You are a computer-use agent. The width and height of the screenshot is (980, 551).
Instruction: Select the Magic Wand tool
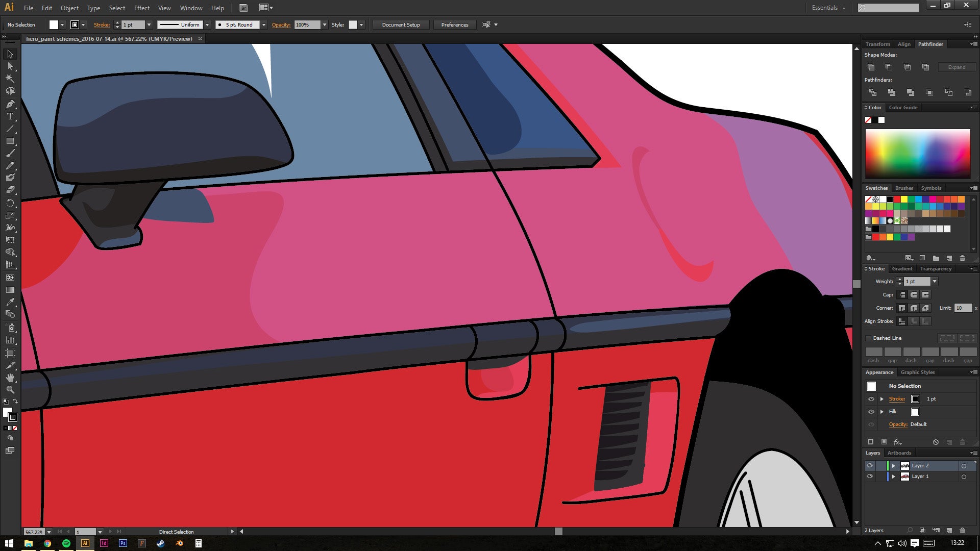point(10,79)
